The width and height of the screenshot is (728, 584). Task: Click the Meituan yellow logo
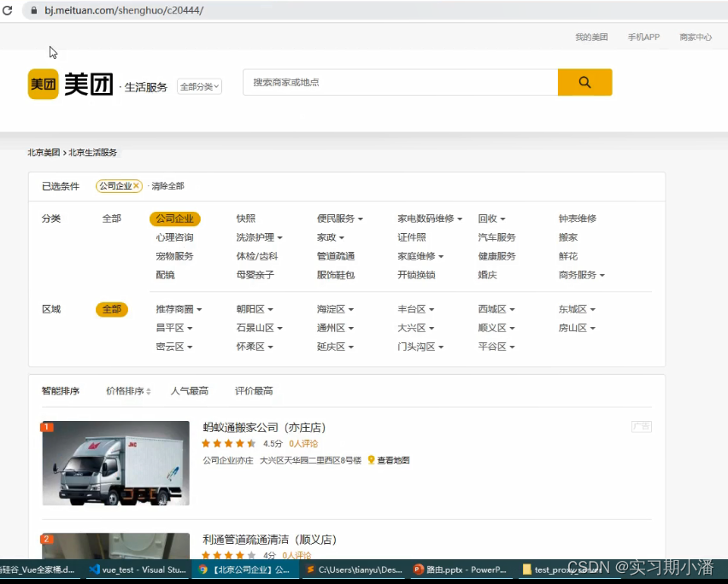pos(44,84)
